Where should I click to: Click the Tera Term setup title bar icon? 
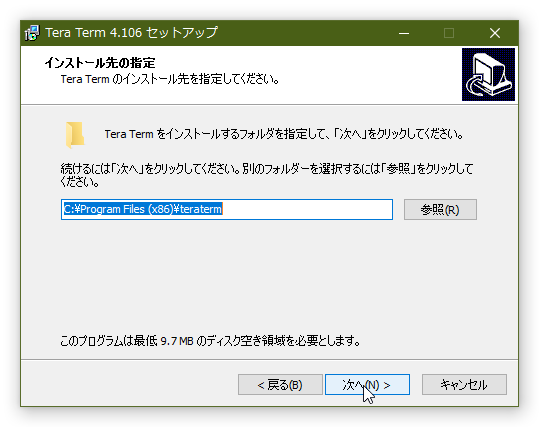pyautogui.click(x=32, y=33)
